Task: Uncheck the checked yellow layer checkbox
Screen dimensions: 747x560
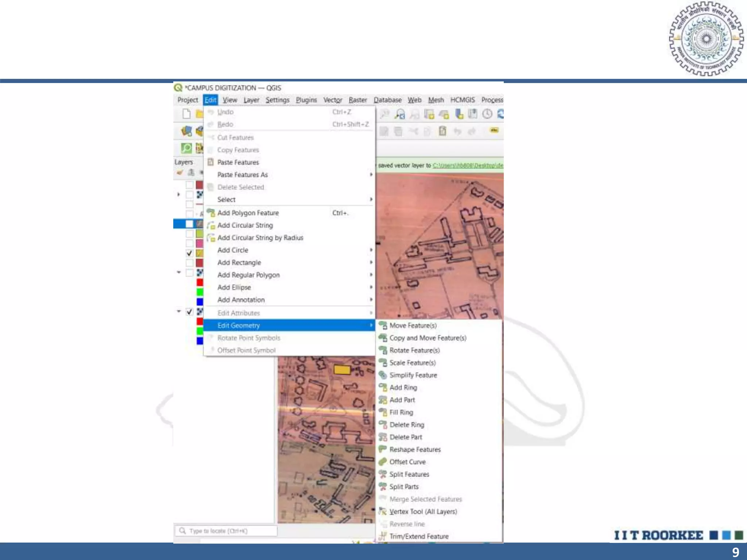Action: tap(189, 253)
